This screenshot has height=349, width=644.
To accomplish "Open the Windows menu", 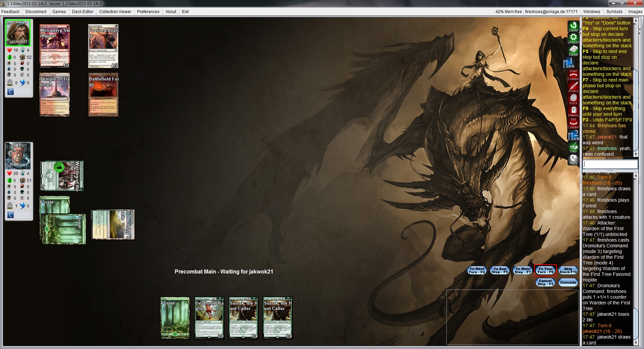I will (x=592, y=11).
